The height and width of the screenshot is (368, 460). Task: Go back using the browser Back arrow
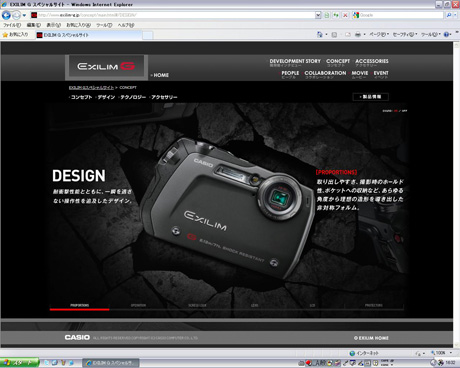click(x=6, y=15)
